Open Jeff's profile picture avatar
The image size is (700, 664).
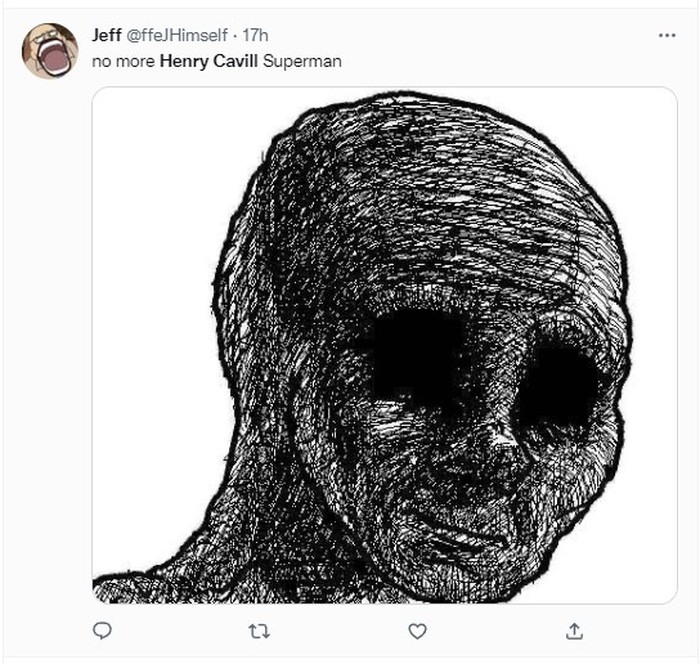(49, 51)
